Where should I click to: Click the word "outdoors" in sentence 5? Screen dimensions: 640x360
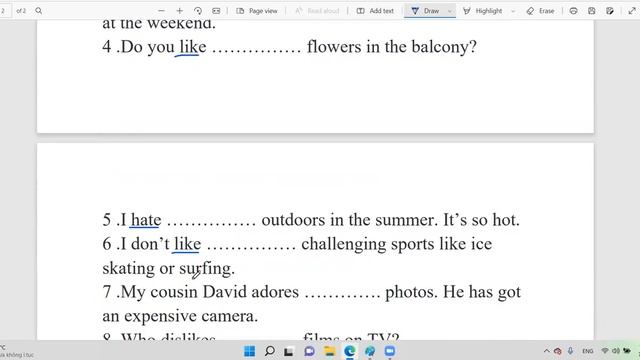(293, 220)
